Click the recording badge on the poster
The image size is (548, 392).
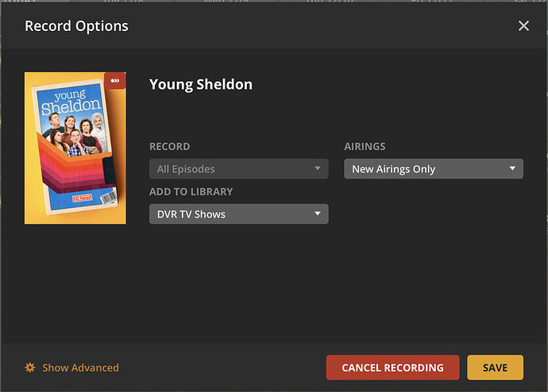115,81
